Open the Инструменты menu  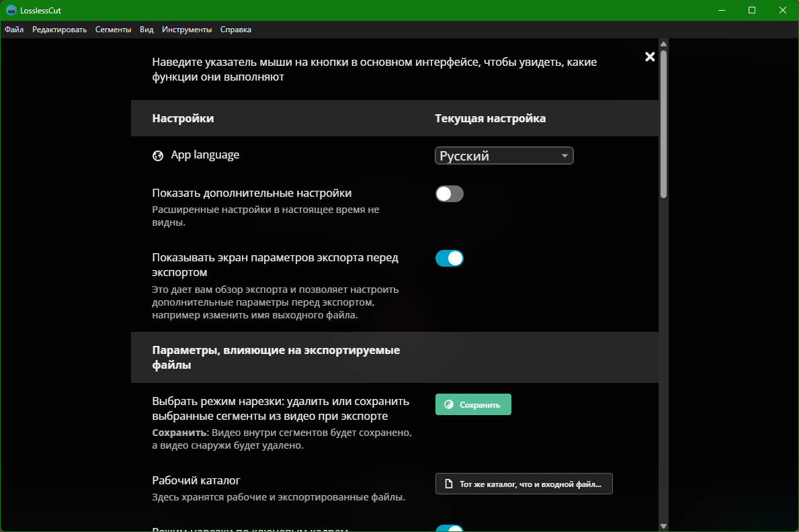click(x=187, y=30)
